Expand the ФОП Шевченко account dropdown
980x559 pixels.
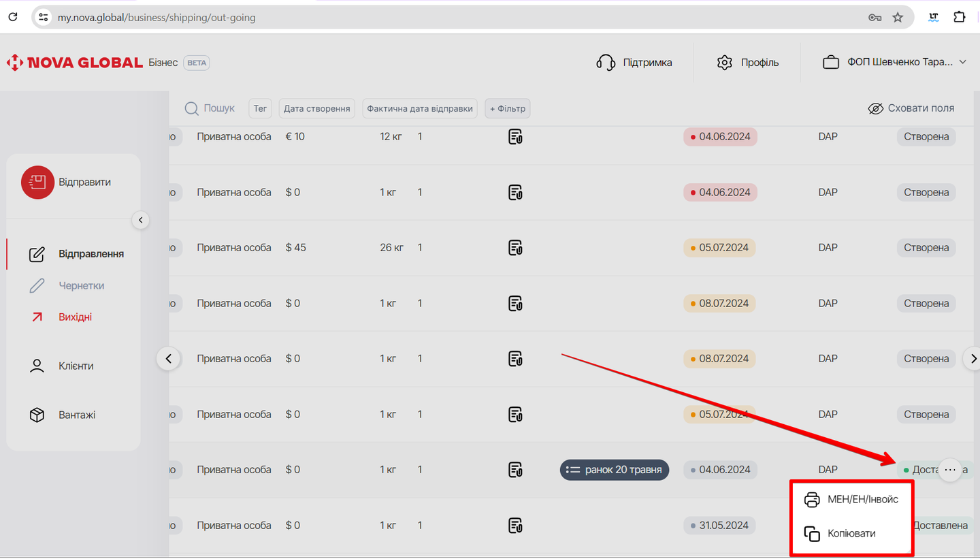point(962,63)
